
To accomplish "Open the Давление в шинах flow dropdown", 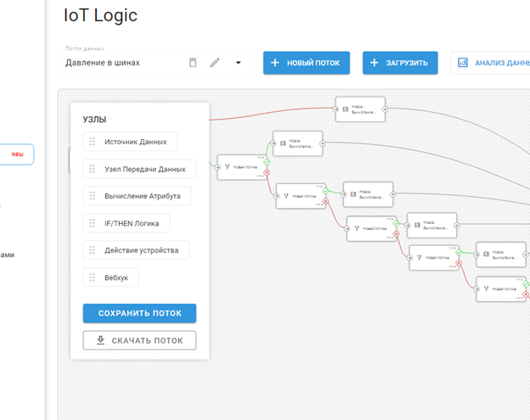I will tap(238, 63).
